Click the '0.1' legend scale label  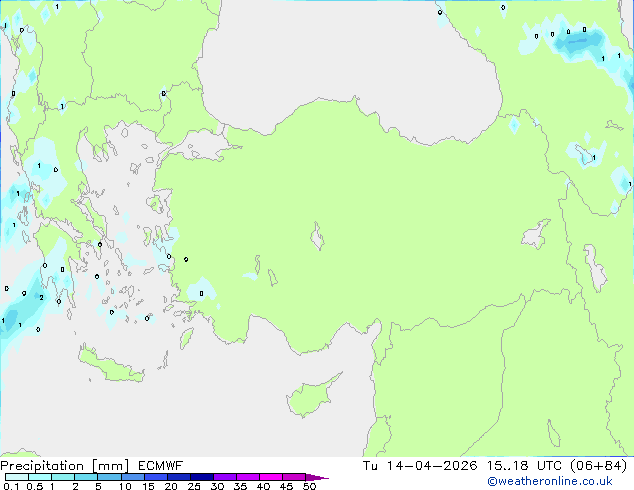coord(11,486)
